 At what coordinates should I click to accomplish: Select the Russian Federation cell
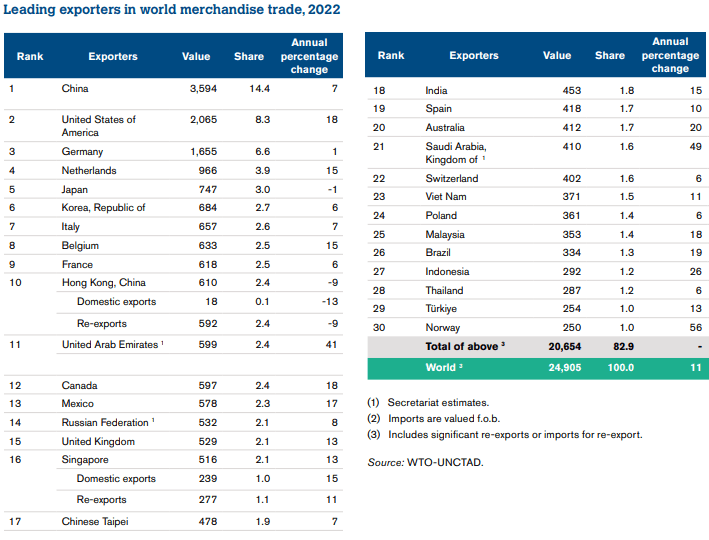coord(106,423)
